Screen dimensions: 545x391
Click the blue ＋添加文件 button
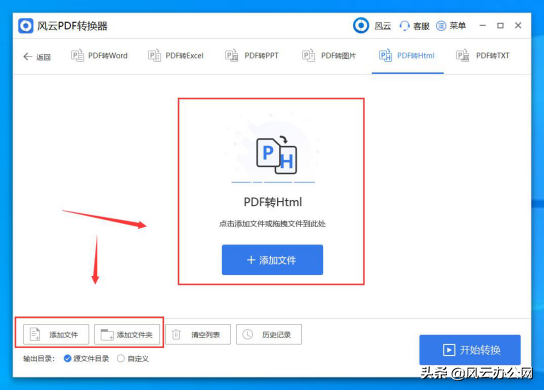[272, 260]
